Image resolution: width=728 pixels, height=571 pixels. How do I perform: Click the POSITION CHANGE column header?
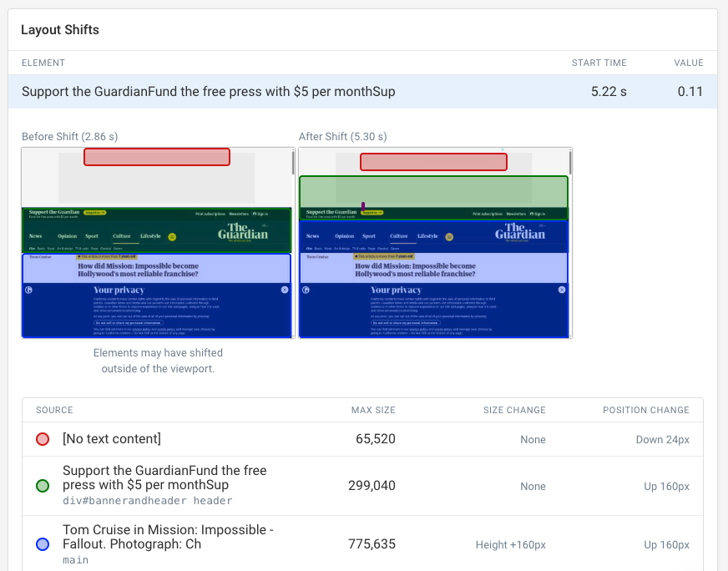point(646,410)
